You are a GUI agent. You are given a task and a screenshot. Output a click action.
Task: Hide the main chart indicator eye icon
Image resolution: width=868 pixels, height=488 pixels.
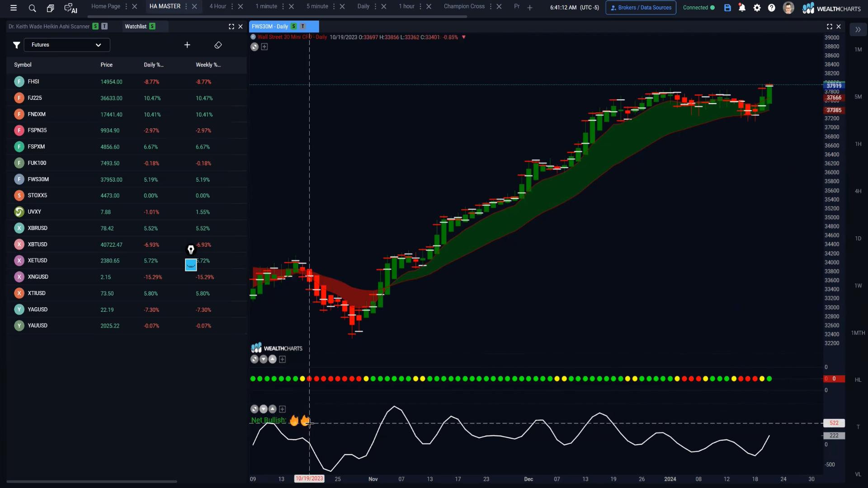(x=255, y=47)
